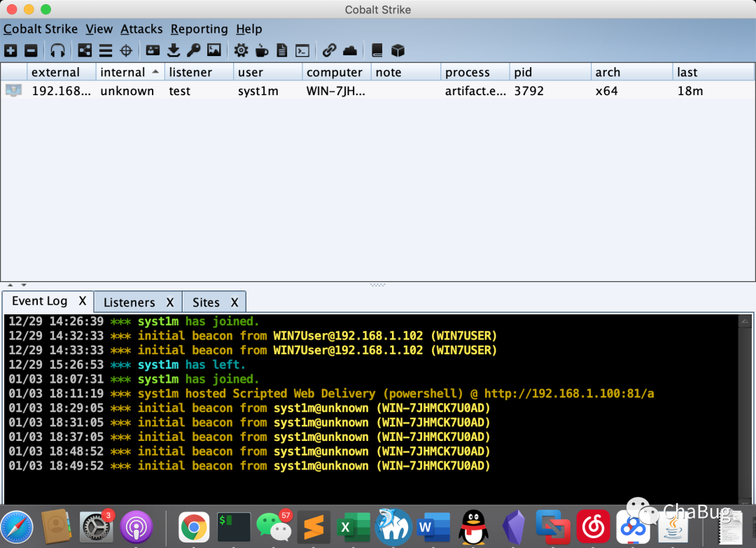The width and height of the screenshot is (756, 548).
Task: Click the cube About icon in toolbar
Action: 398,50
